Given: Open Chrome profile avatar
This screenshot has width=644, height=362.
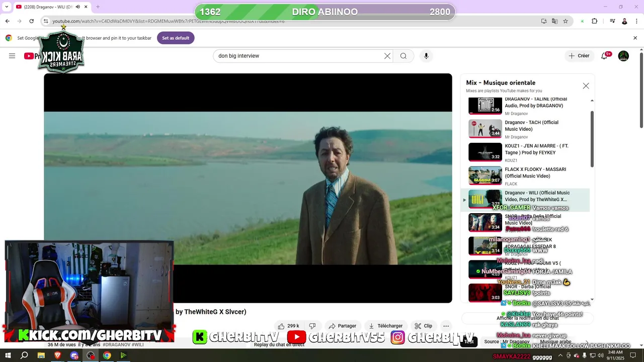Looking at the screenshot, I should click(x=624, y=21).
